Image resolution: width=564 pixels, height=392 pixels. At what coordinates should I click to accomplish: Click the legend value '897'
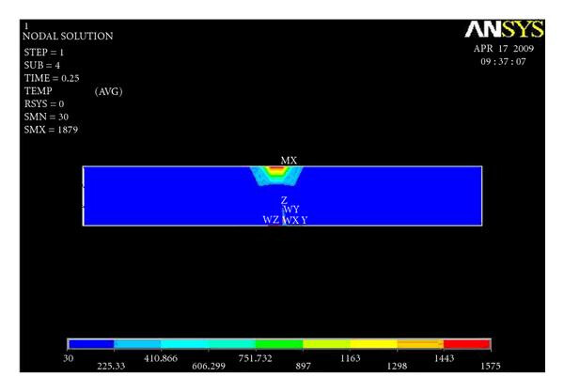click(303, 366)
